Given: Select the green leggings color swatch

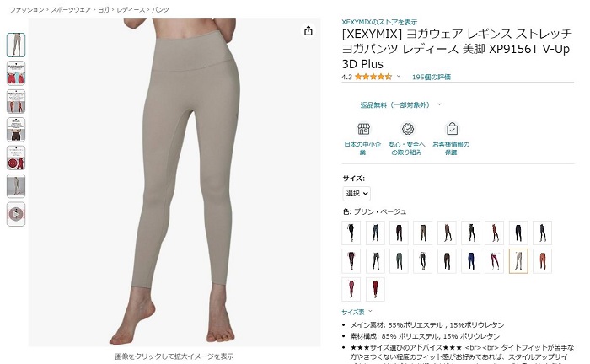Looking at the screenshot, I should point(399,260).
